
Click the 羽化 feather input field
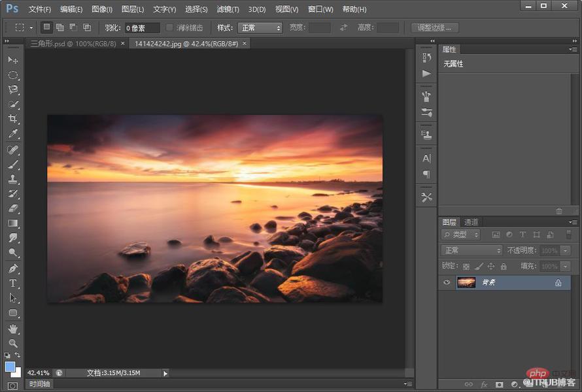142,28
